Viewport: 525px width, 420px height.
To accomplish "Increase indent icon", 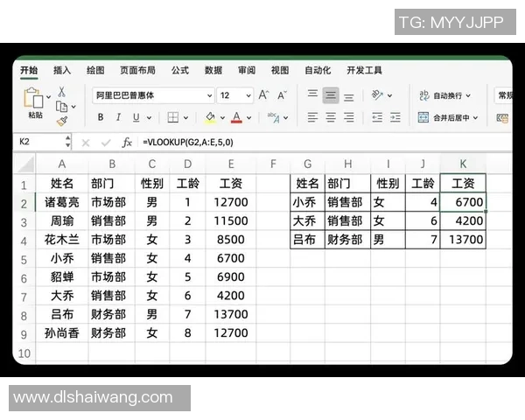I will tap(395, 117).
